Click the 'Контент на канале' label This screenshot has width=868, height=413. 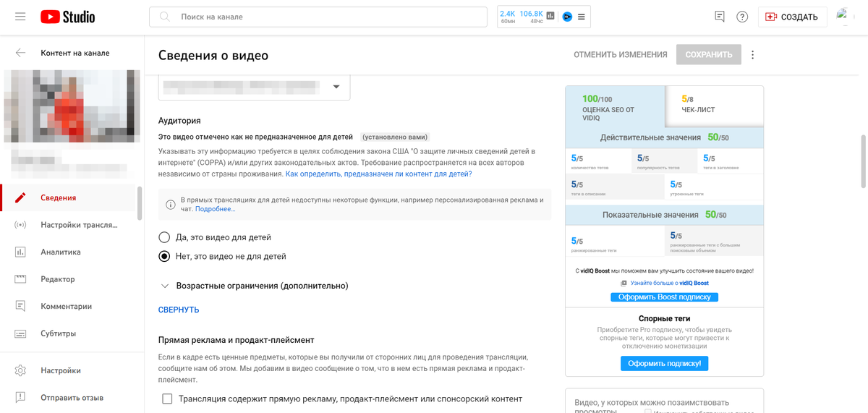point(75,53)
